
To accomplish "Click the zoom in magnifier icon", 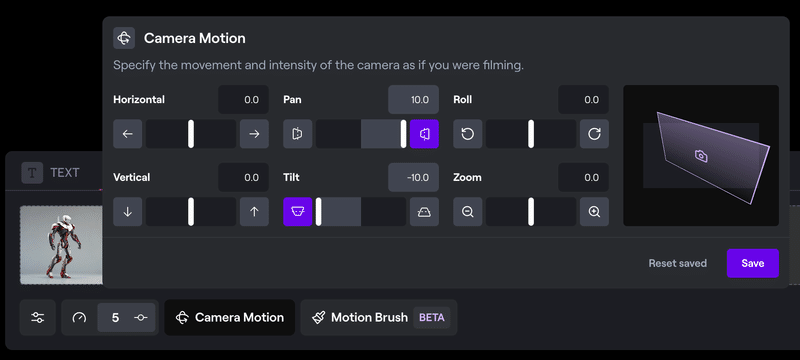I will coord(594,212).
